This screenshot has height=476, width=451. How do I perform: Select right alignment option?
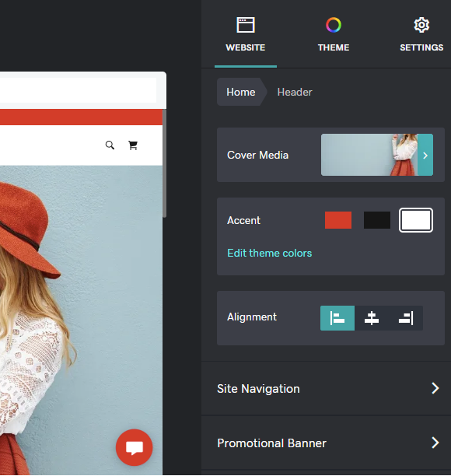point(406,318)
